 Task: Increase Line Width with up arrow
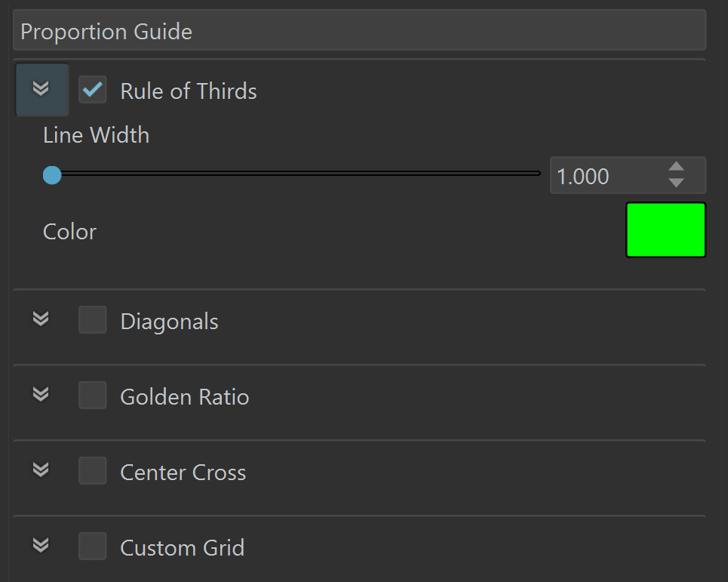point(676,167)
